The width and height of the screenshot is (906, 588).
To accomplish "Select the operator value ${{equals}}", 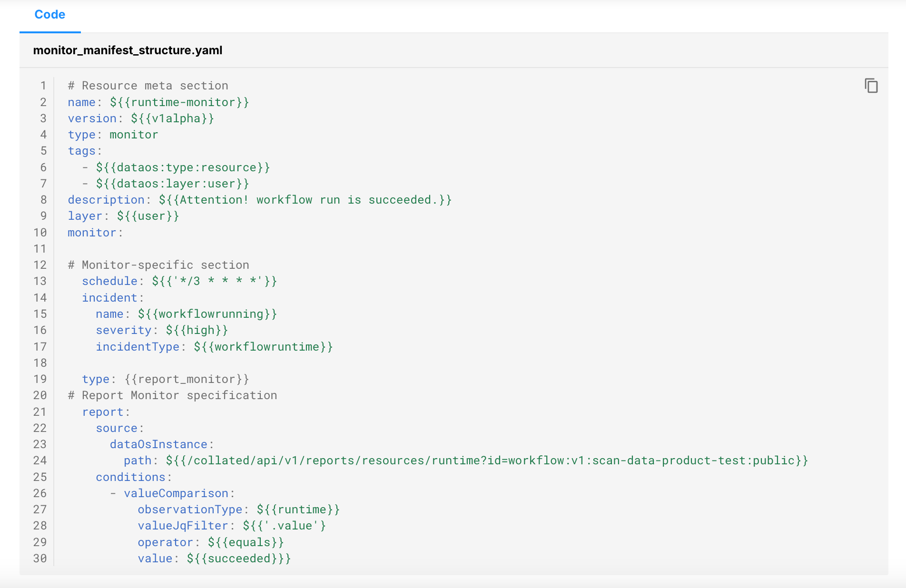I will [x=245, y=542].
